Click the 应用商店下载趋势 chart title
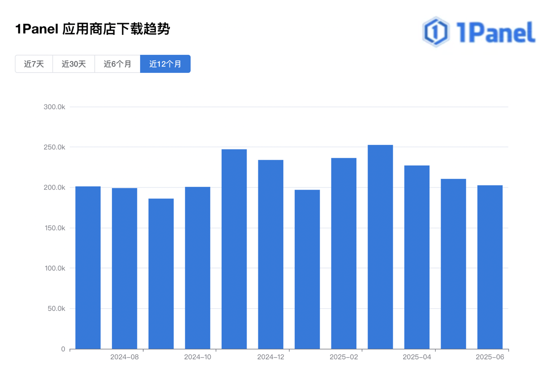 point(116,29)
